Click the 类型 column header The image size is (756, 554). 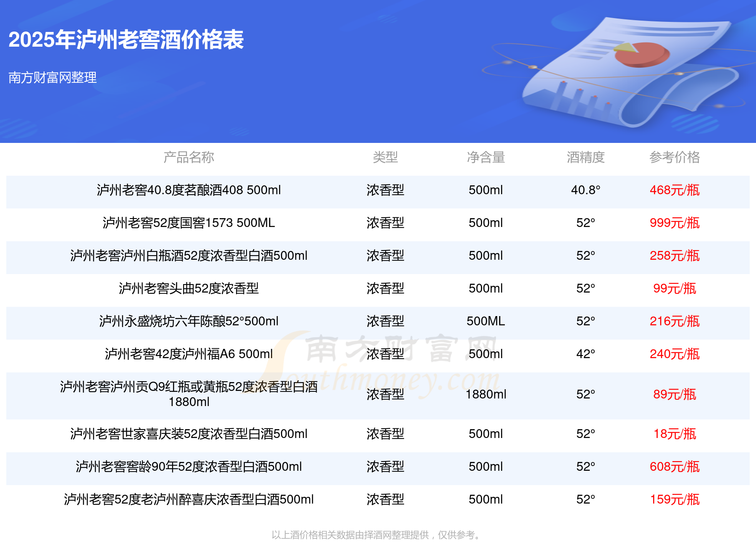[x=385, y=157]
